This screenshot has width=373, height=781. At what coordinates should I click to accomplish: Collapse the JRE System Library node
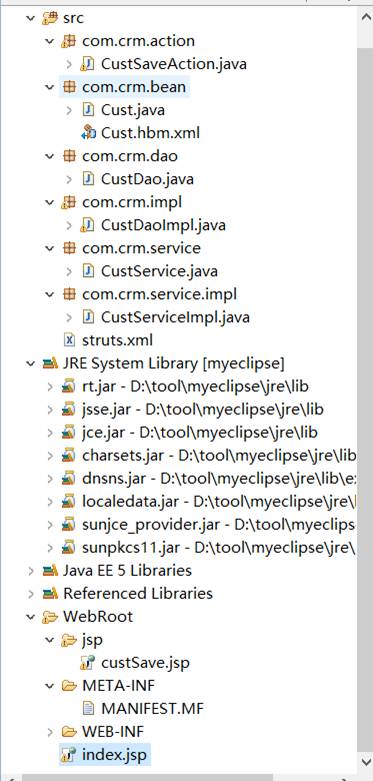pos(31,364)
